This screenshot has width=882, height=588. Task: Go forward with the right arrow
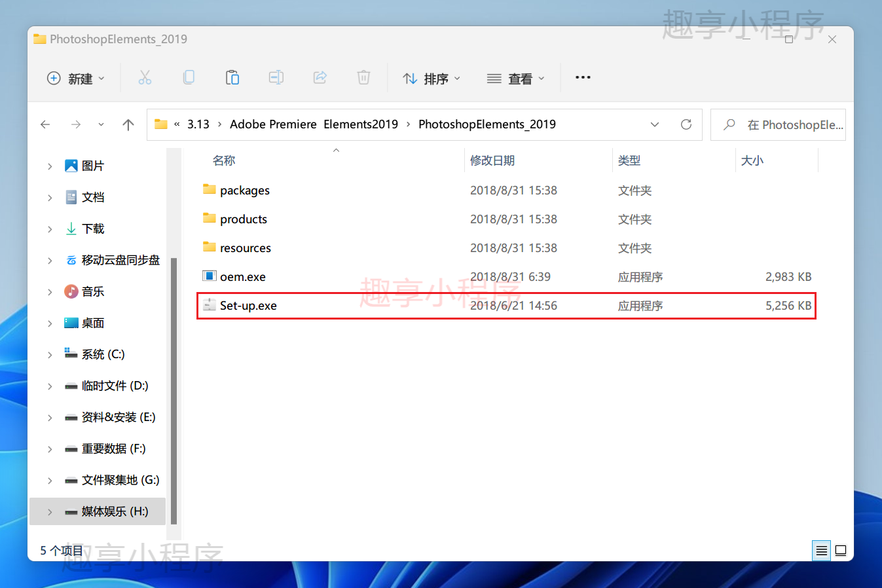[x=76, y=124]
